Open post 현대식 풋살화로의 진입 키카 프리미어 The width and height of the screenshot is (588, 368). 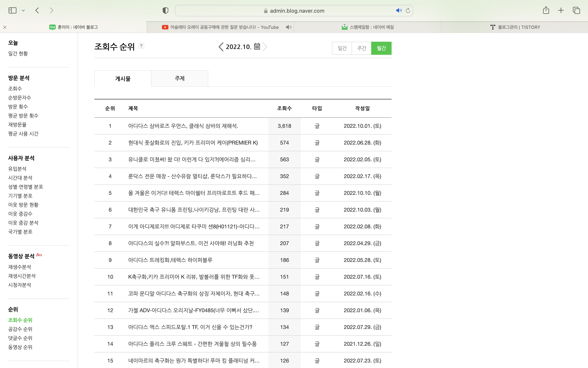point(193,143)
